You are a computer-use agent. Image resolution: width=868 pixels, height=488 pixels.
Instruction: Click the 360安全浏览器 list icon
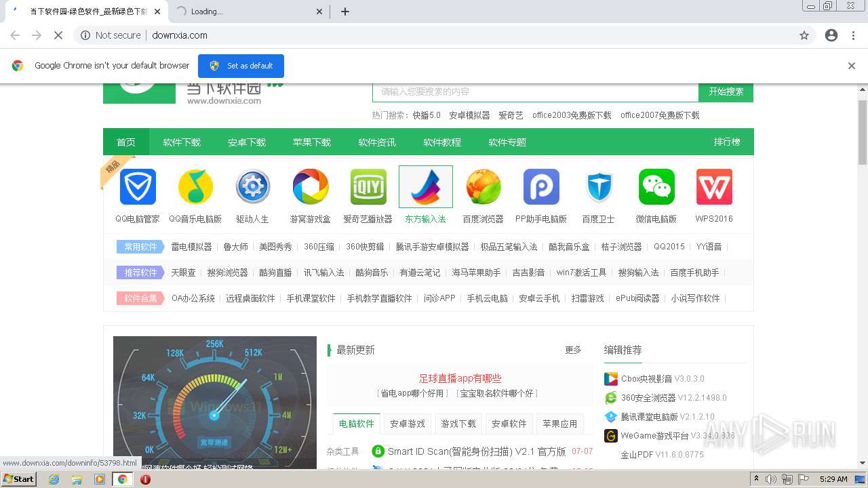click(x=612, y=398)
